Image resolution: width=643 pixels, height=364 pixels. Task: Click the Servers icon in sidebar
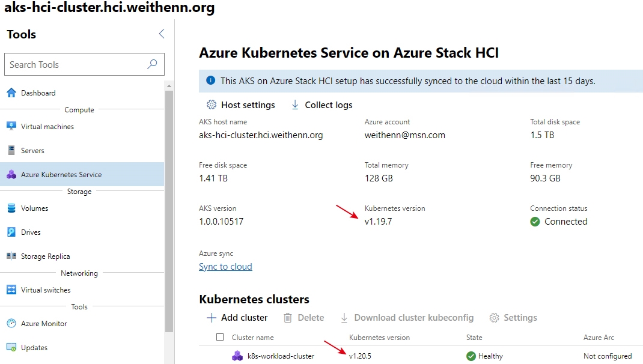[11, 150]
